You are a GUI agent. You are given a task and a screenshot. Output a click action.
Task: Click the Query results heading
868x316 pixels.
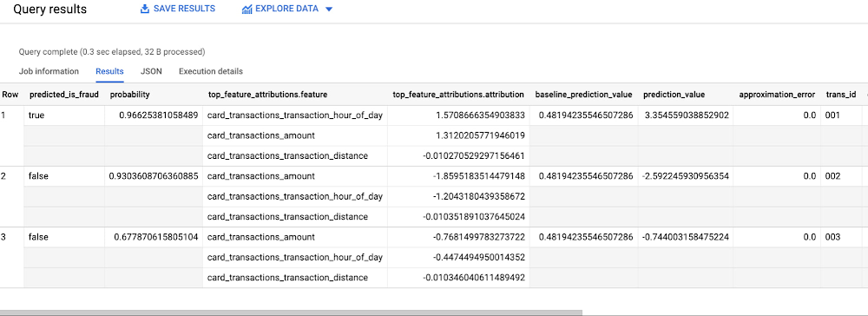pos(49,10)
